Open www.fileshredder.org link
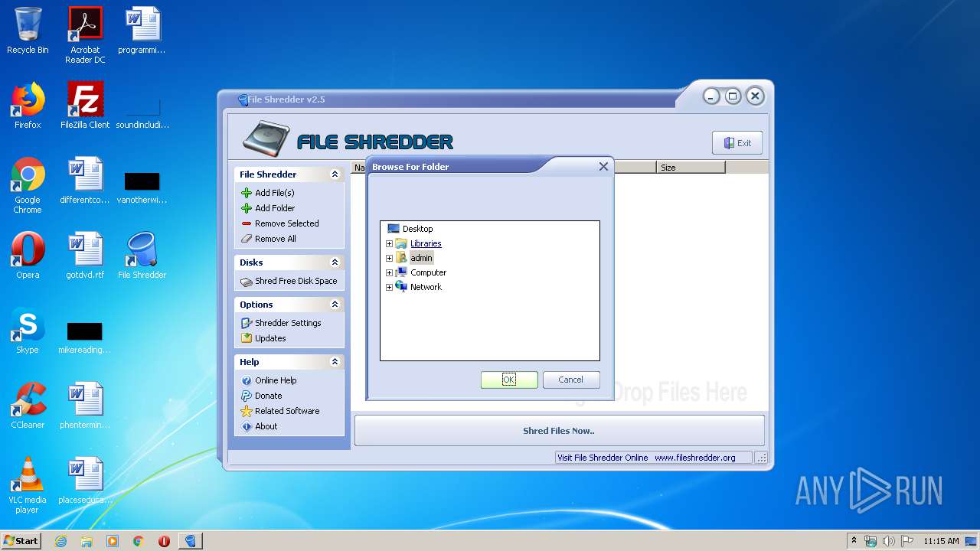 coord(695,458)
